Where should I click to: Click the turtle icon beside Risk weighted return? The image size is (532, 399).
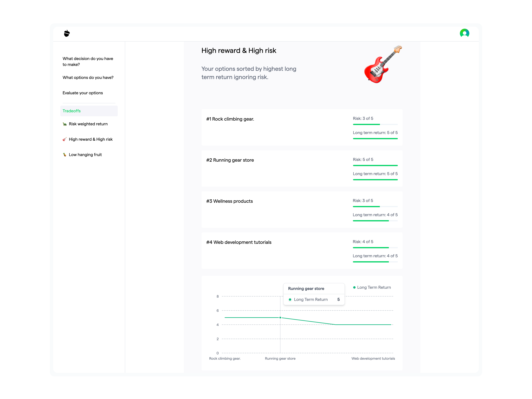(x=64, y=124)
